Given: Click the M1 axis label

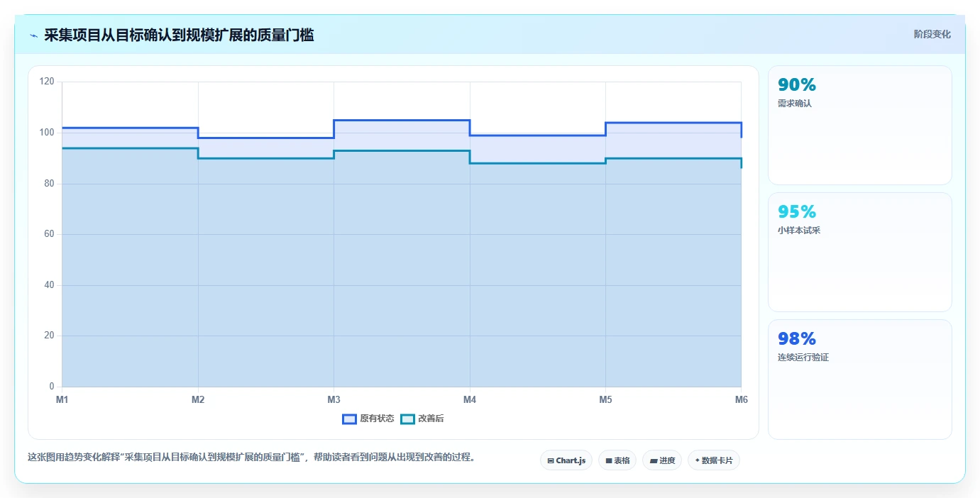Looking at the screenshot, I should [x=62, y=400].
